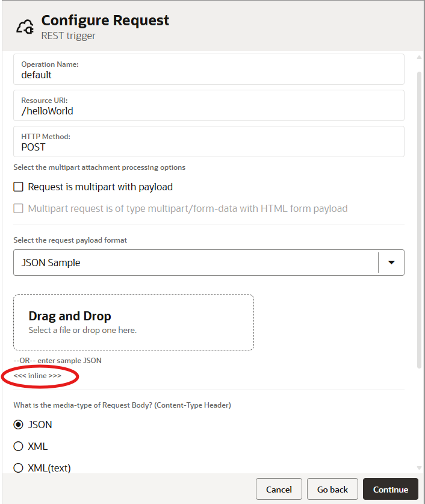Screen dimensions: 425x504
Task: Select JSON as the media-type of Request Body
Action: coord(18,425)
